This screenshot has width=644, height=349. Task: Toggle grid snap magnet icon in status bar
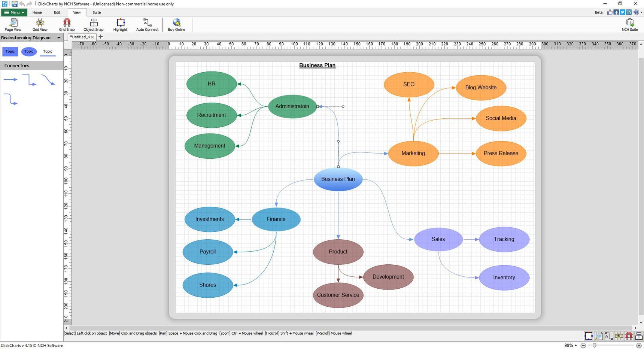[629, 336]
